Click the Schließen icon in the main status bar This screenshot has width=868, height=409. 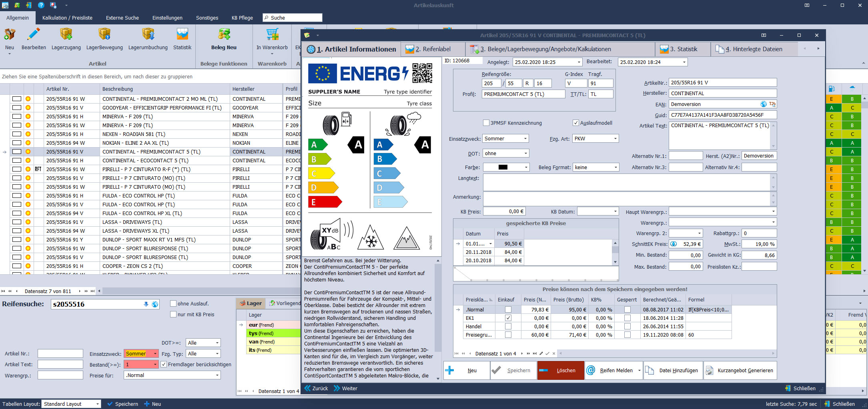click(827, 404)
